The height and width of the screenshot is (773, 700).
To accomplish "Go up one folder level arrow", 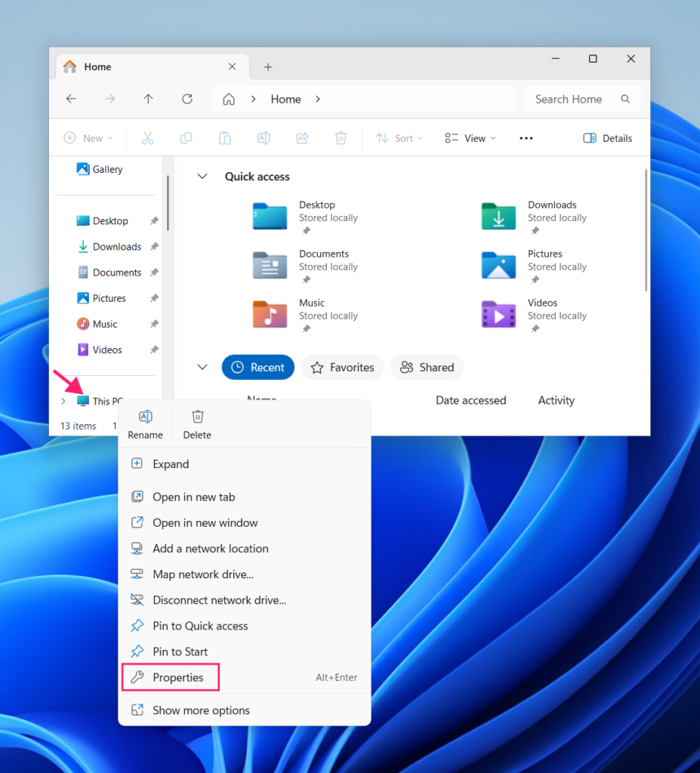I will pyautogui.click(x=149, y=99).
